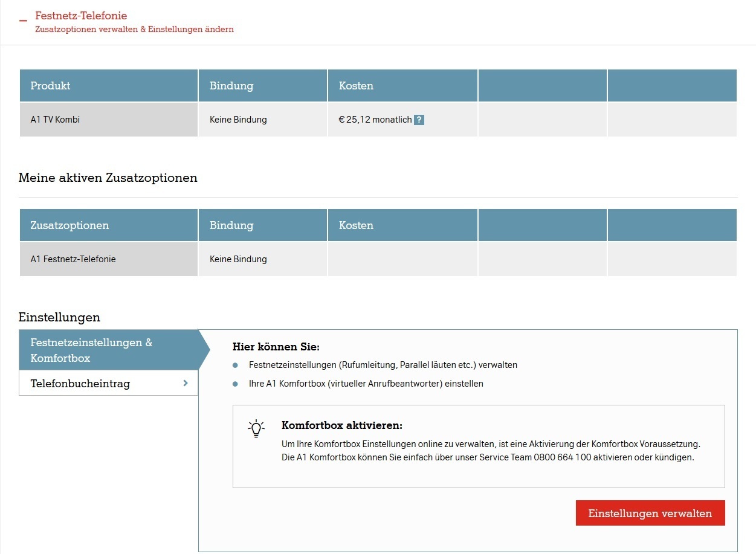Collapse the Festnetz-Telefonie section minus icon
Viewport: 756px width, 554px height.
pos(23,21)
